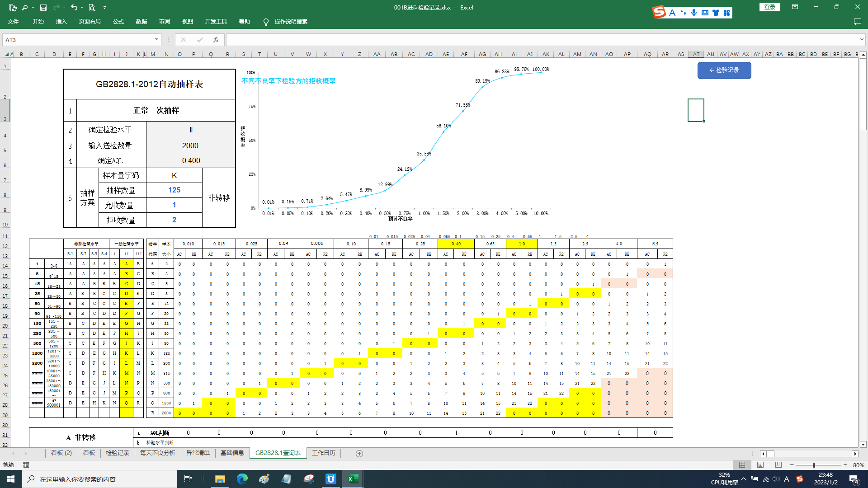Click horizontal scrollbar right arrow
Viewport: 868px width, 488px height.
click(x=855, y=454)
